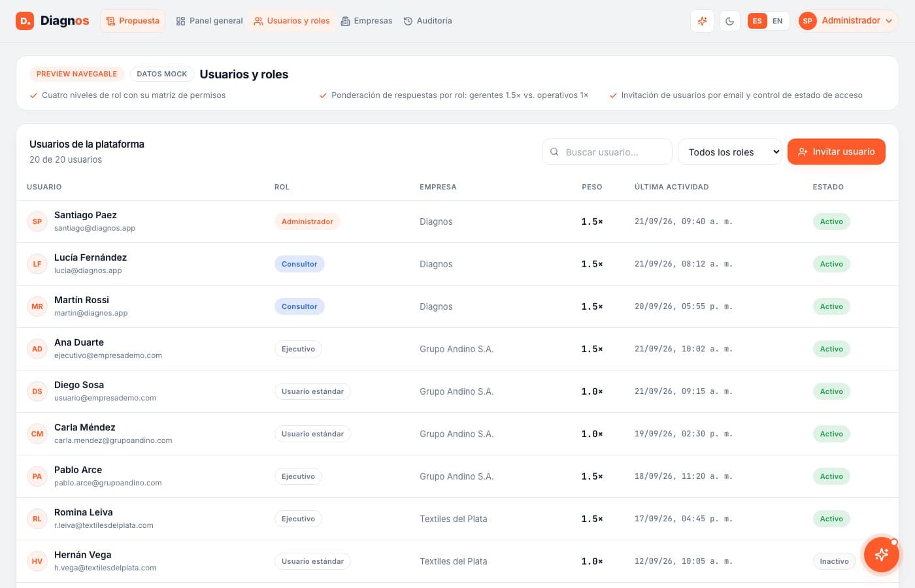Open the floating sparkle assistant button
915x588 pixels.
pyautogui.click(x=881, y=554)
